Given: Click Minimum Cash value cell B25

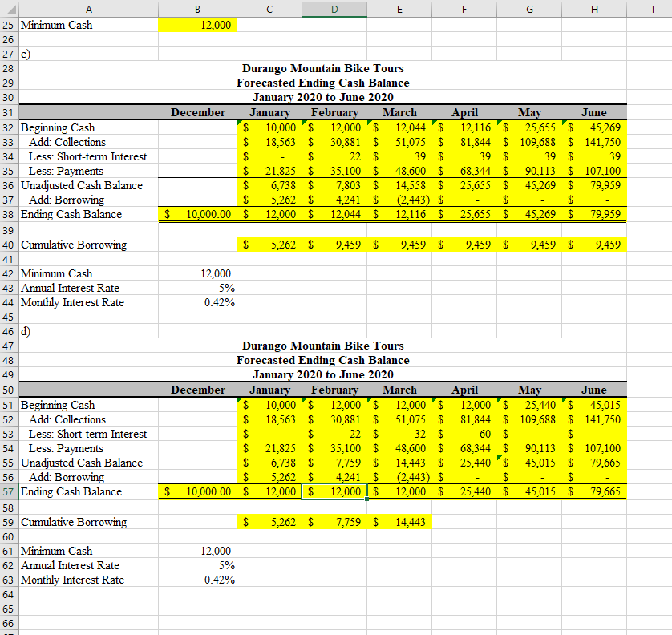Looking at the screenshot, I should 197,25.
